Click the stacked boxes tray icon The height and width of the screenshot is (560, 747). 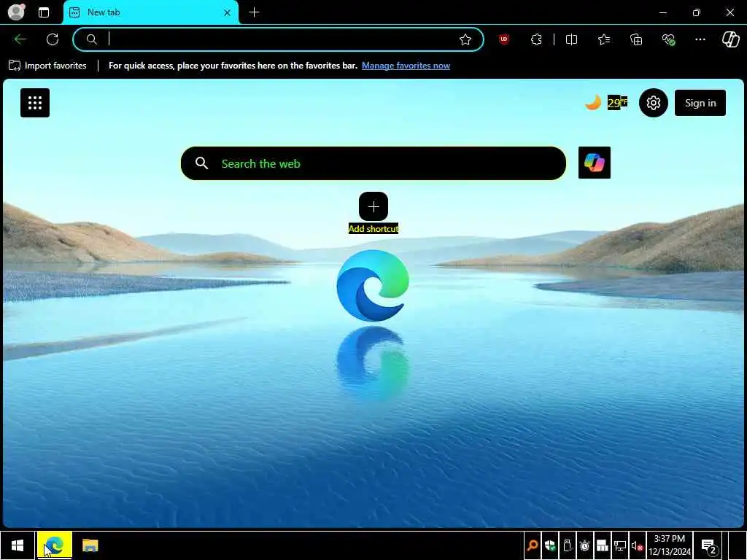[602, 545]
